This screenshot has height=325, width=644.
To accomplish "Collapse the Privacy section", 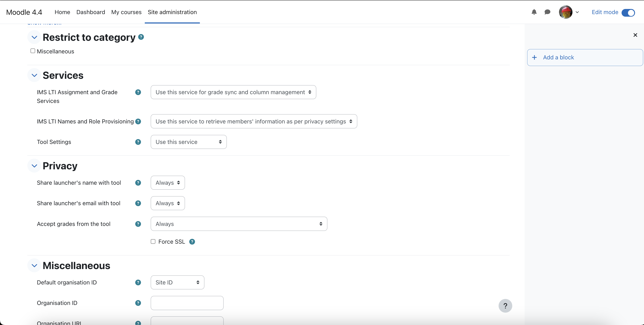I will (x=34, y=166).
